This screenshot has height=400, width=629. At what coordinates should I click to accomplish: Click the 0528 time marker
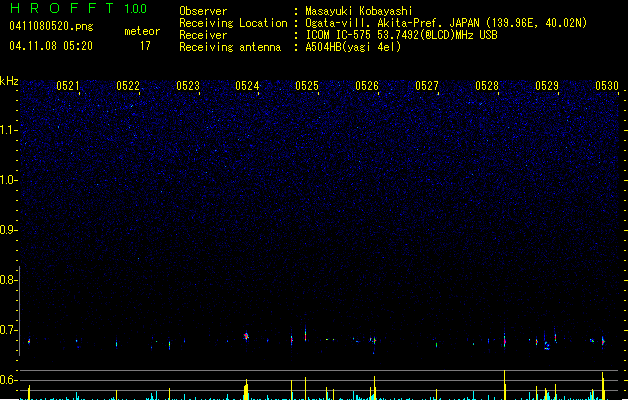[487, 86]
